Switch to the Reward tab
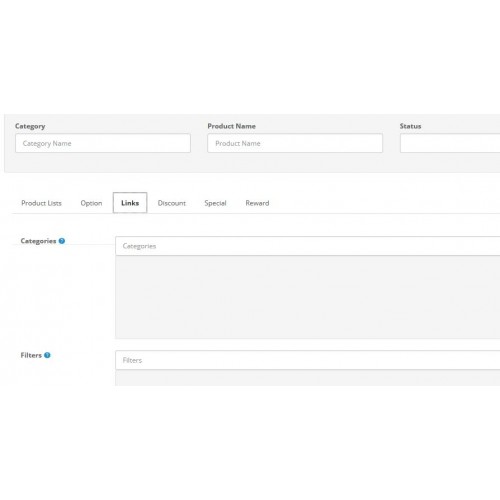This screenshot has height=500, width=500. tap(257, 203)
